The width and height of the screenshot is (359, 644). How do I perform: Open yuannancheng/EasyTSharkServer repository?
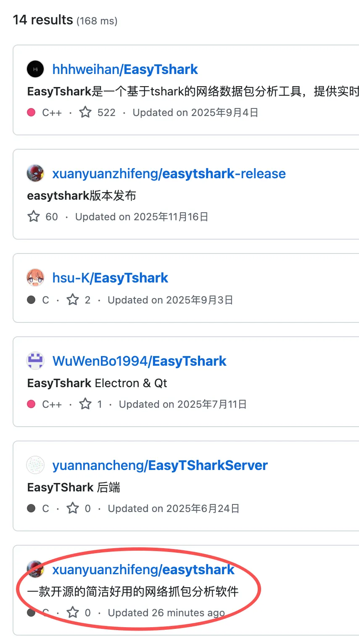tap(160, 465)
